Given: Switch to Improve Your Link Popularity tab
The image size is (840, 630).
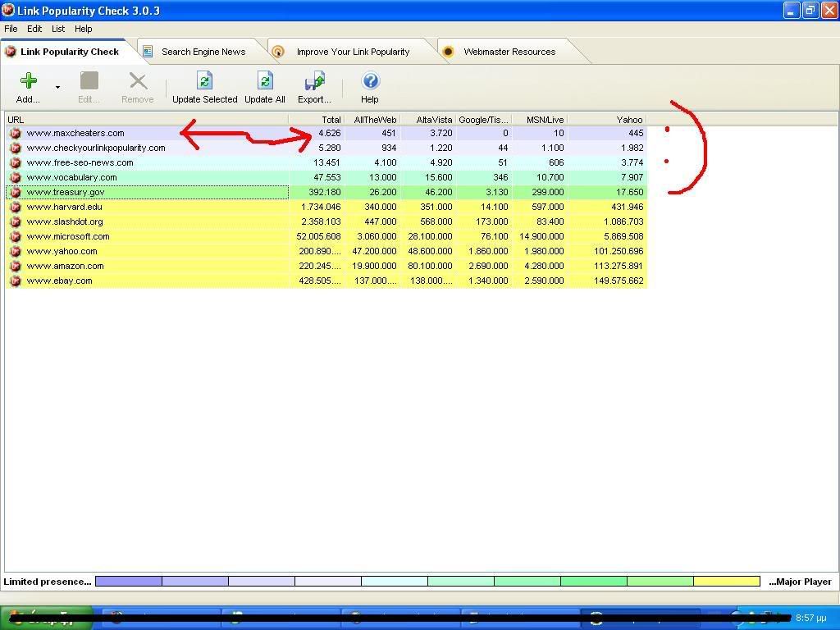Looking at the screenshot, I should [x=353, y=52].
